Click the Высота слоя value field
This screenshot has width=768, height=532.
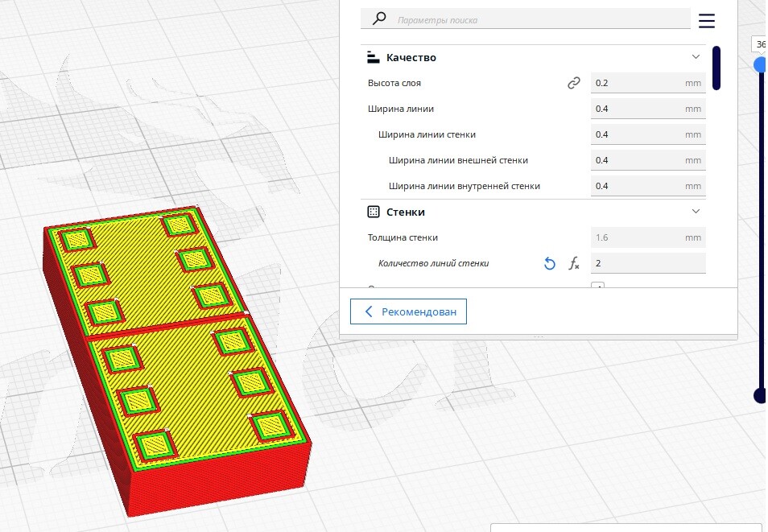coord(648,83)
